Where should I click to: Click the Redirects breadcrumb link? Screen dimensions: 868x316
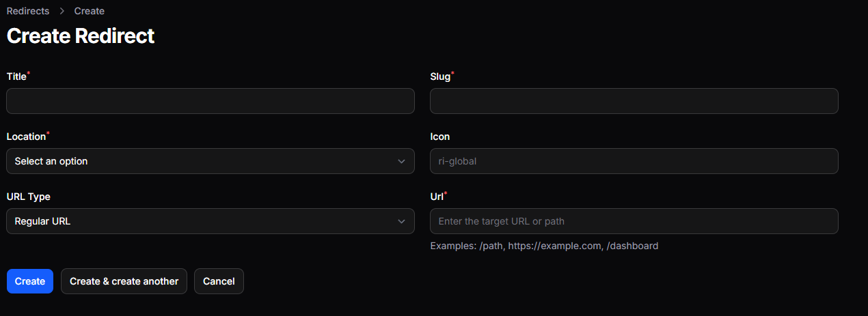click(x=27, y=11)
